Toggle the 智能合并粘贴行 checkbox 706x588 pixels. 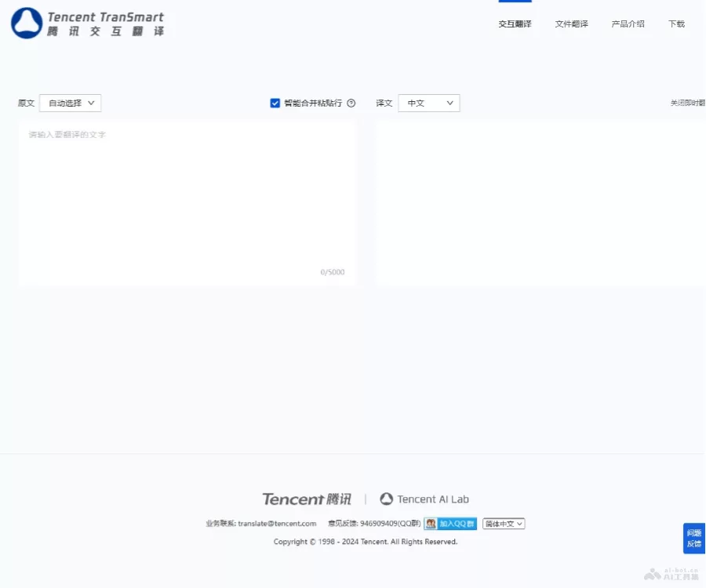(275, 103)
